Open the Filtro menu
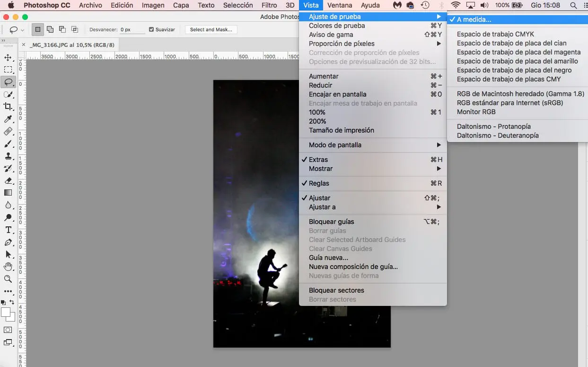 (x=269, y=5)
